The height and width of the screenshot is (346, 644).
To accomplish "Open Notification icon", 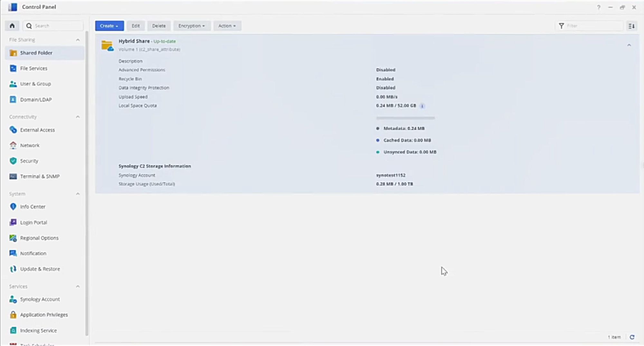I will pos(13,253).
